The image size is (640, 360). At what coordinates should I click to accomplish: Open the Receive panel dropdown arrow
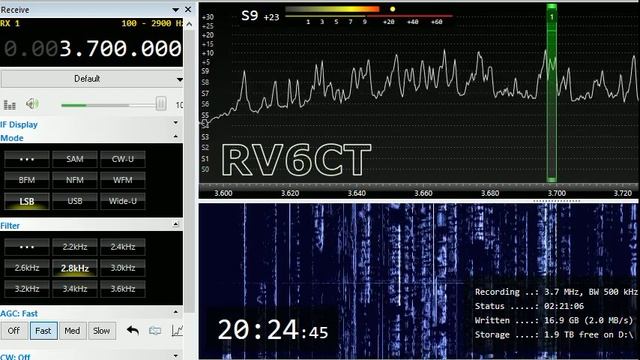[176, 10]
